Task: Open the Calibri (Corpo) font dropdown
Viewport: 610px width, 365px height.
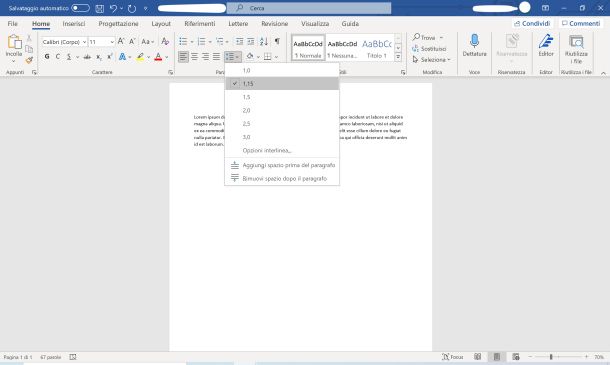Action: point(84,42)
